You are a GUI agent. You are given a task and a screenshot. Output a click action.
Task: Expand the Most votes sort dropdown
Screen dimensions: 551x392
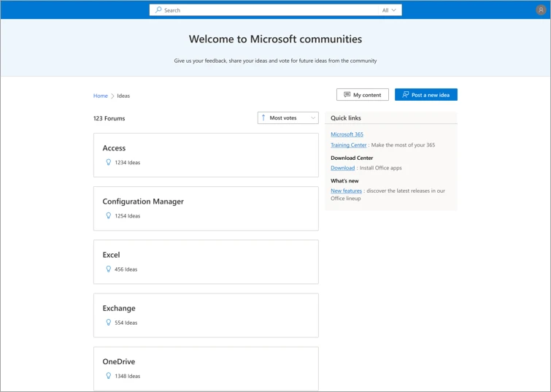pyautogui.click(x=288, y=118)
